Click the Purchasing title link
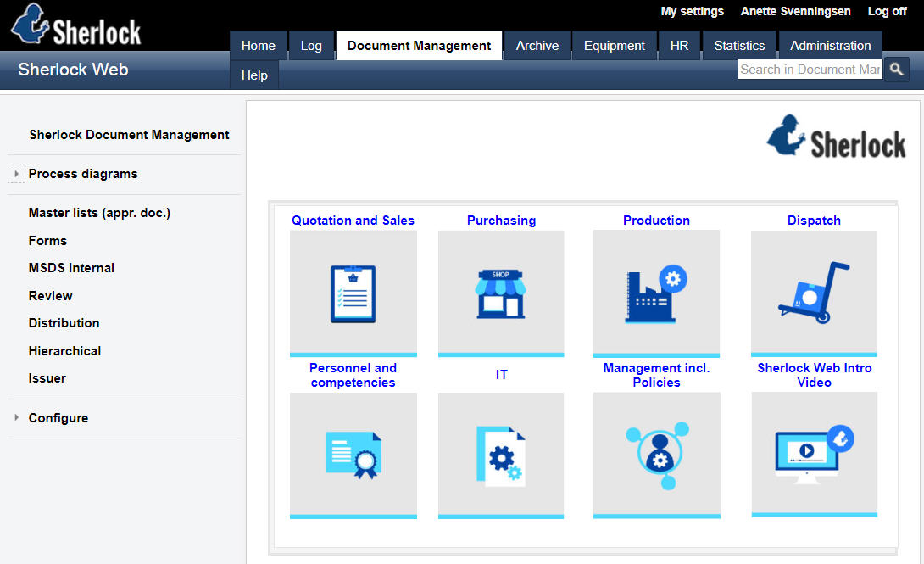Viewport: 924px width, 564px height. pyautogui.click(x=502, y=221)
